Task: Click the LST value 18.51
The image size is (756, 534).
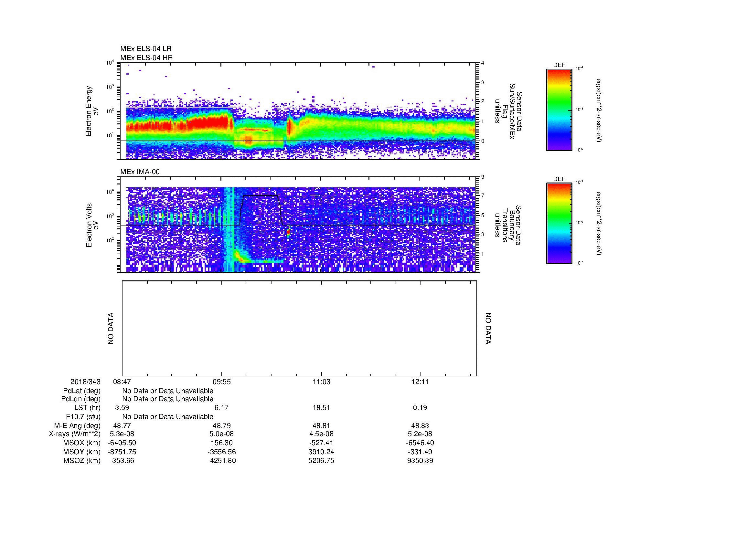Action: 321,408
